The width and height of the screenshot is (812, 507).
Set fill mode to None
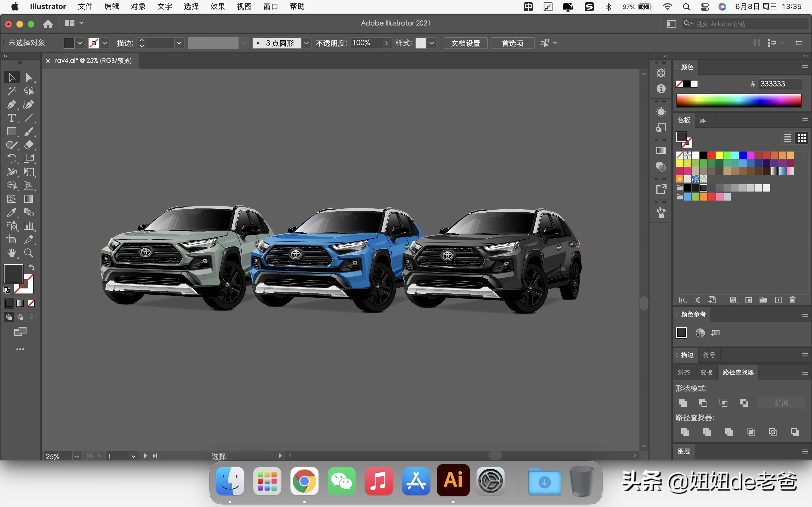[x=31, y=303]
